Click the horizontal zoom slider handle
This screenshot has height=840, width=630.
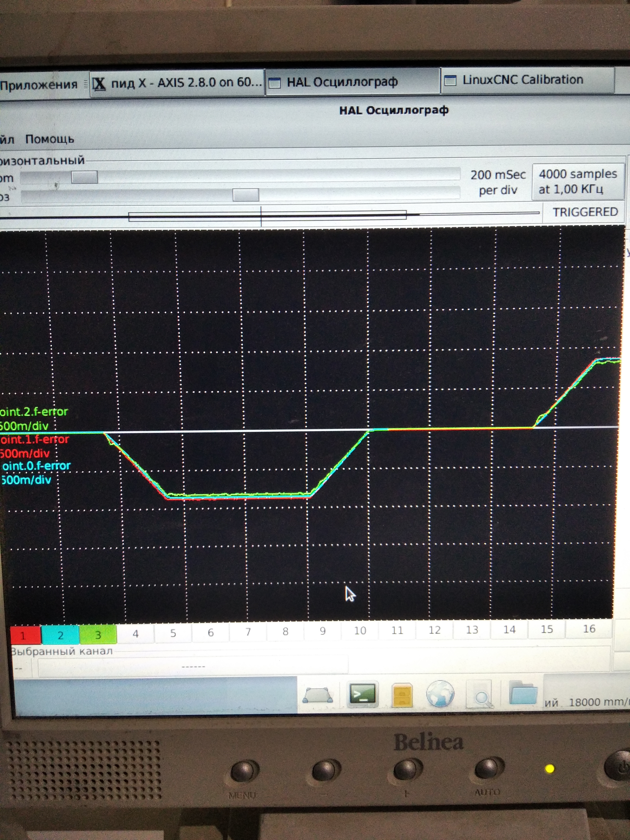[x=84, y=177]
